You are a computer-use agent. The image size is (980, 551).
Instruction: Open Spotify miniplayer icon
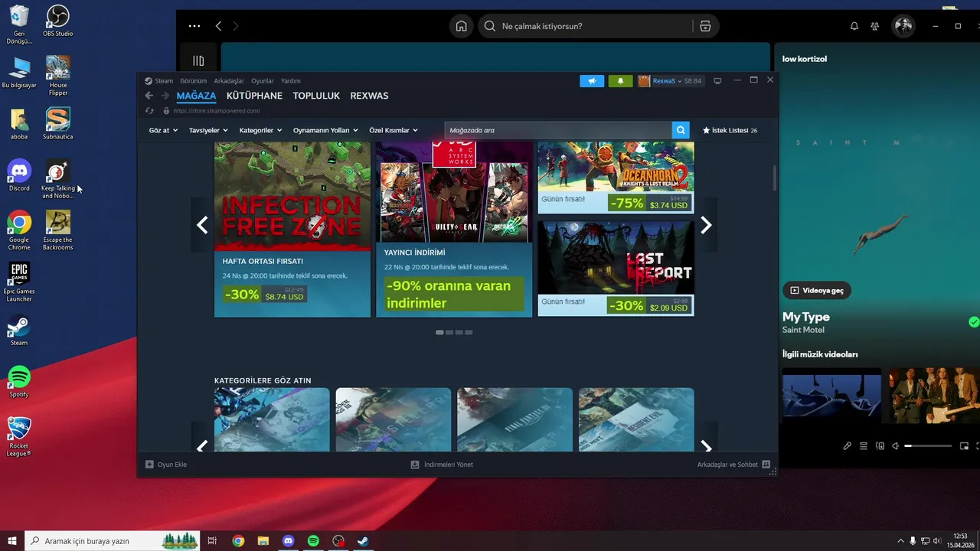pyautogui.click(x=964, y=446)
